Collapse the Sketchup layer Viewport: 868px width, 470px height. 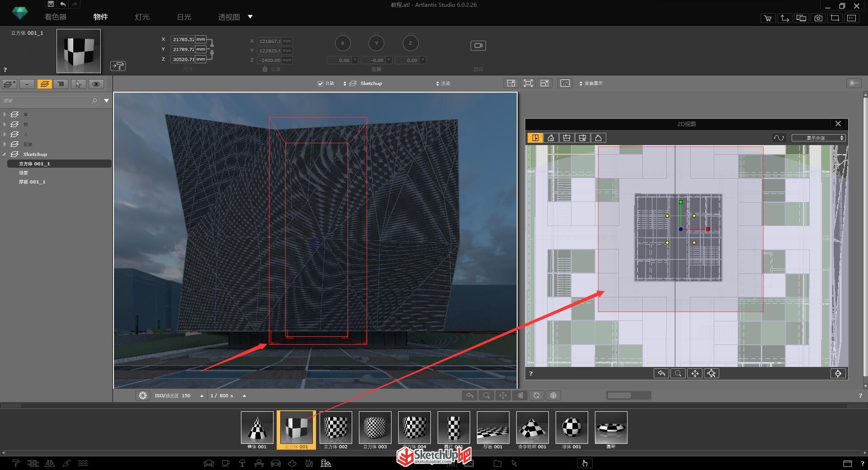click(5, 154)
